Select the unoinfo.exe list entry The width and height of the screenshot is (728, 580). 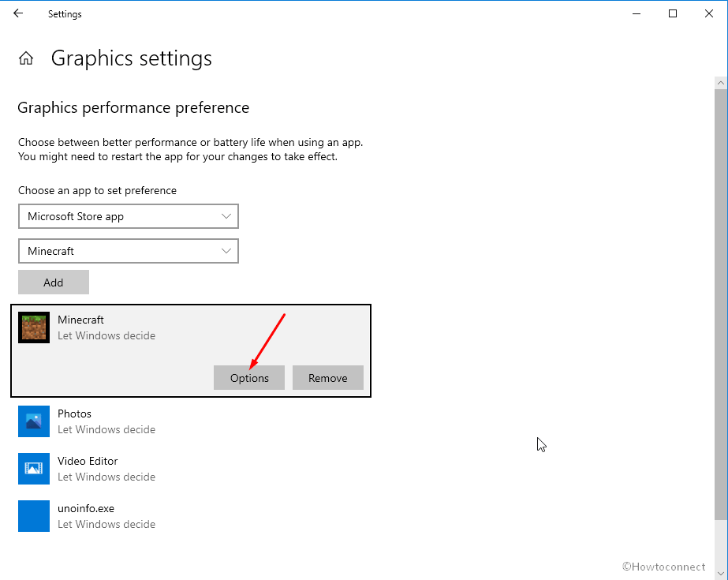coord(191,516)
